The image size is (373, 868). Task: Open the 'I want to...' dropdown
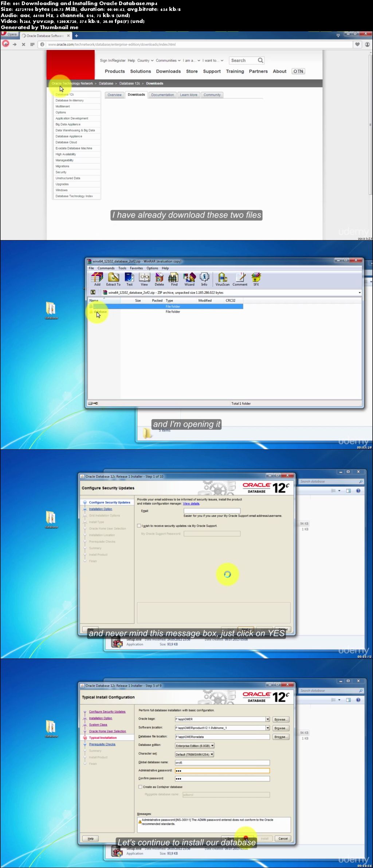pyautogui.click(x=213, y=61)
